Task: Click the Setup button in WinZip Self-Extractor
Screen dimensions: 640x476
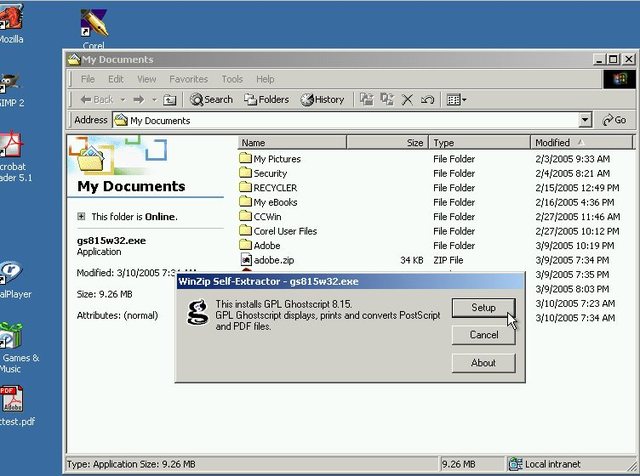Action: (483, 307)
